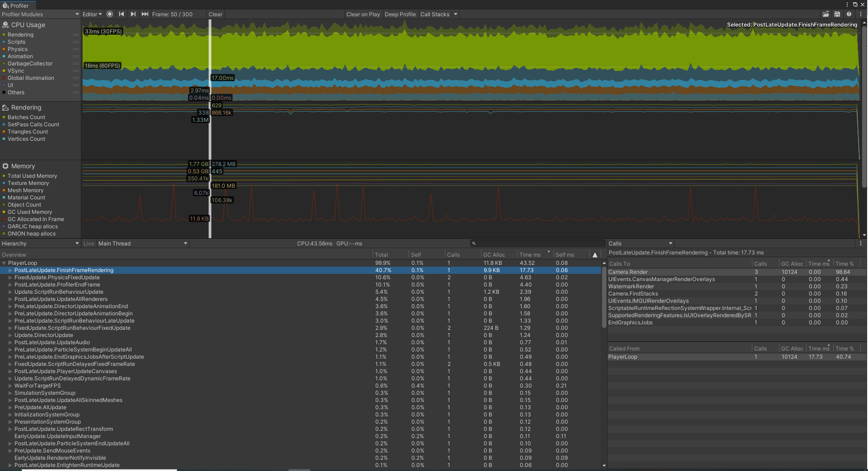Screen dimensions: 868x471
Task: Click the load profiler data icon
Action: point(826,14)
